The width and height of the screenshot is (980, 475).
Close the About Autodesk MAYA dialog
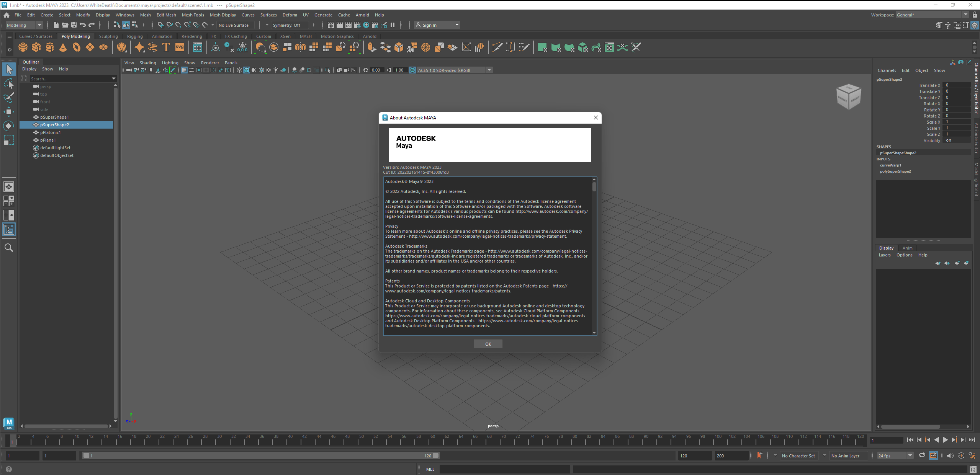pos(596,118)
